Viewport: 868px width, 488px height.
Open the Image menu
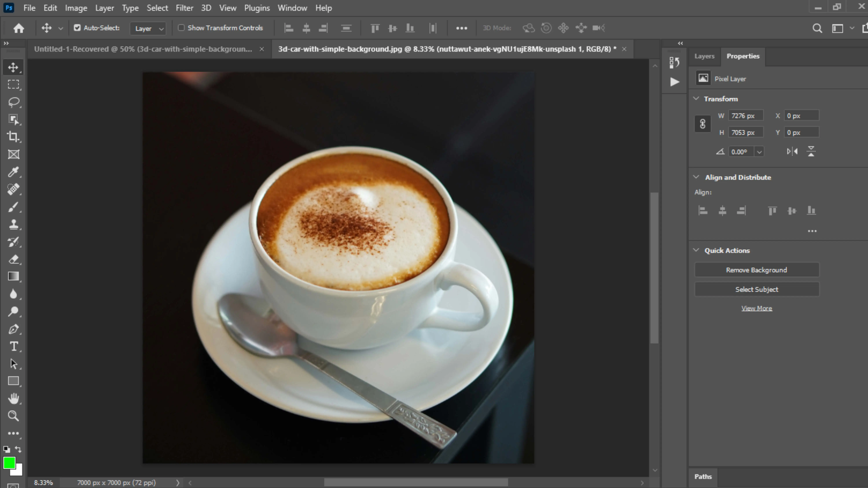[x=76, y=8]
